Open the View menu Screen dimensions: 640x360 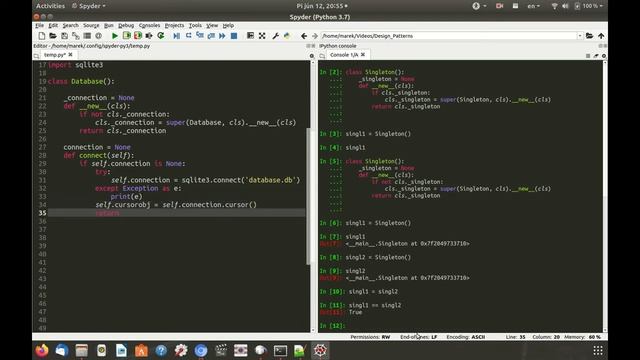(x=212, y=25)
